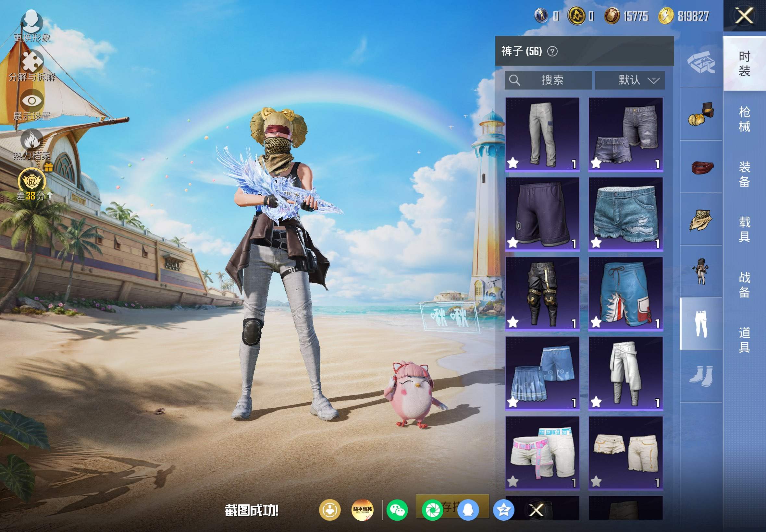Select the hat category icon
Image resolution: width=766 pixels, height=532 pixels.
(x=701, y=114)
